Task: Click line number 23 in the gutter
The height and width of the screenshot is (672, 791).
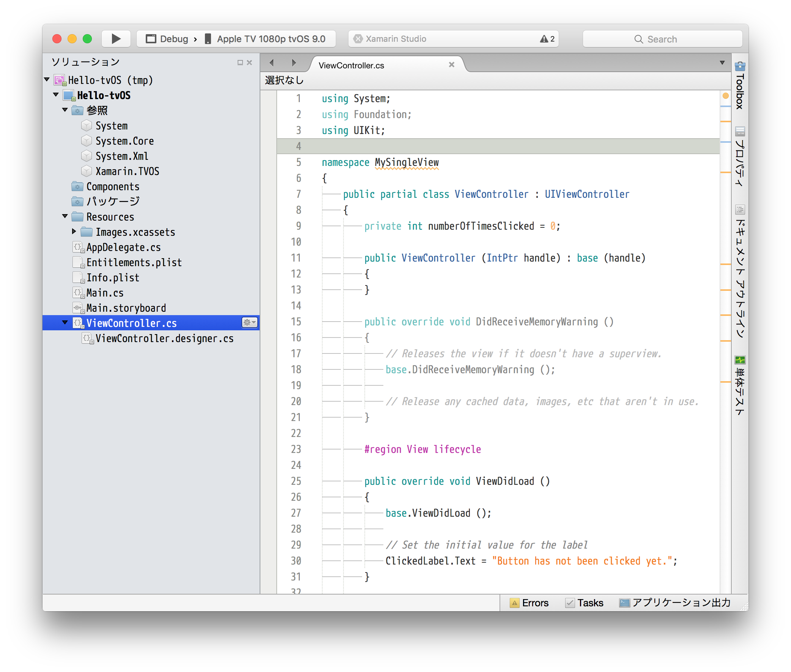Action: pos(296,449)
